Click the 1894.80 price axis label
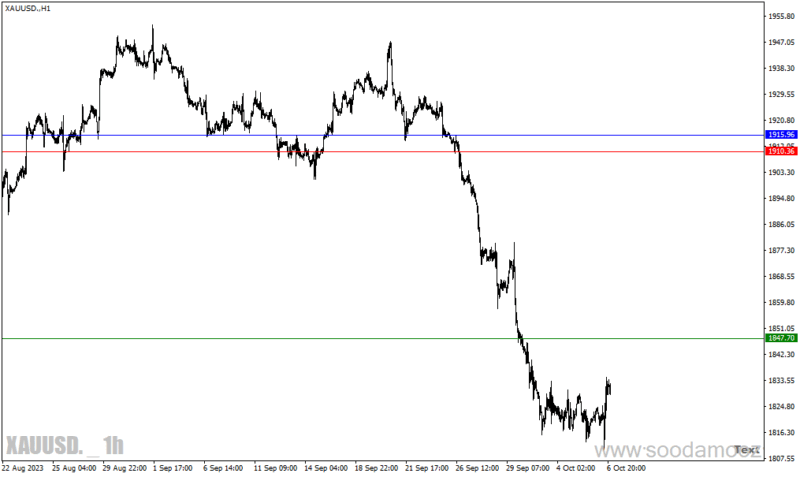Screen dimensions: 800x477 click(x=782, y=198)
